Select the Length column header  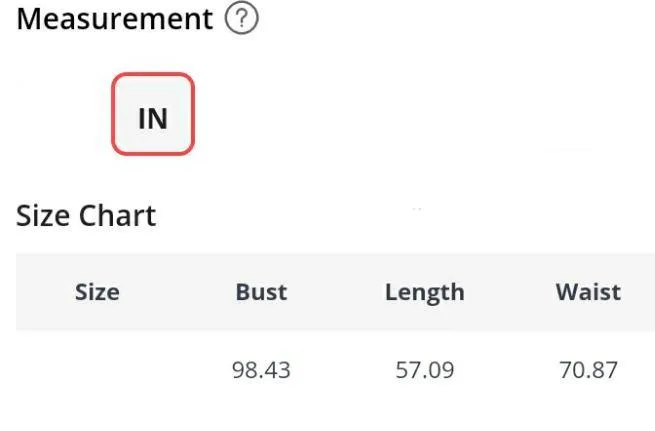pyautogui.click(x=425, y=292)
